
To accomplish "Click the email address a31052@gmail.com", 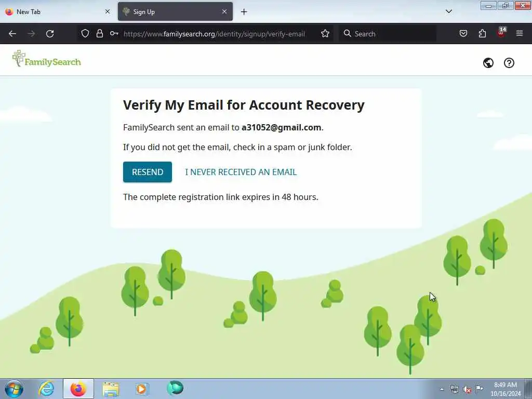I will (x=281, y=128).
